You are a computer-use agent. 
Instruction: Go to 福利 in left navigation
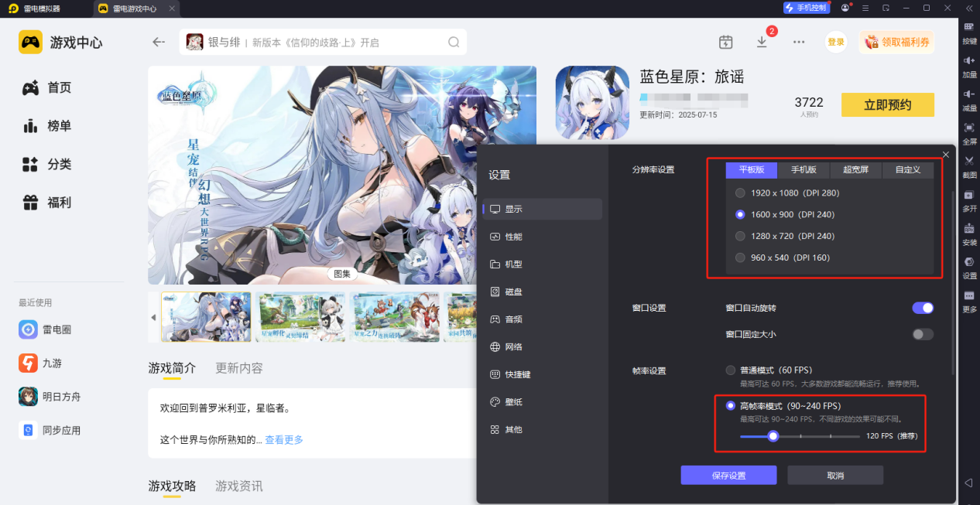[x=46, y=203]
